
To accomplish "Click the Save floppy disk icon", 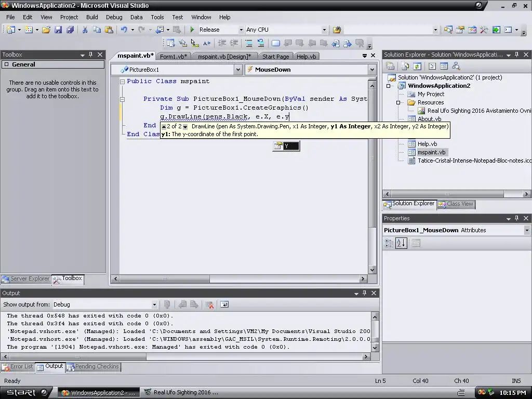I will 58,30.
